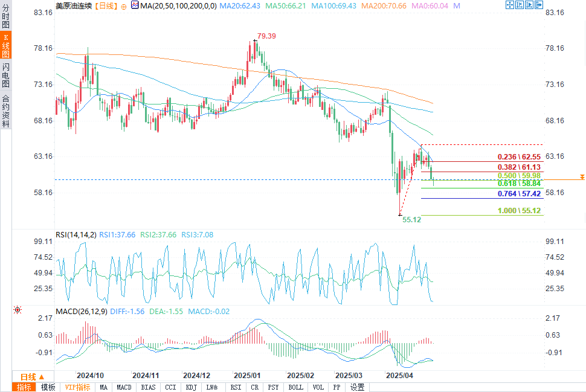
Task: Click the play-forward axis chart icon
Action: click(529, 5)
